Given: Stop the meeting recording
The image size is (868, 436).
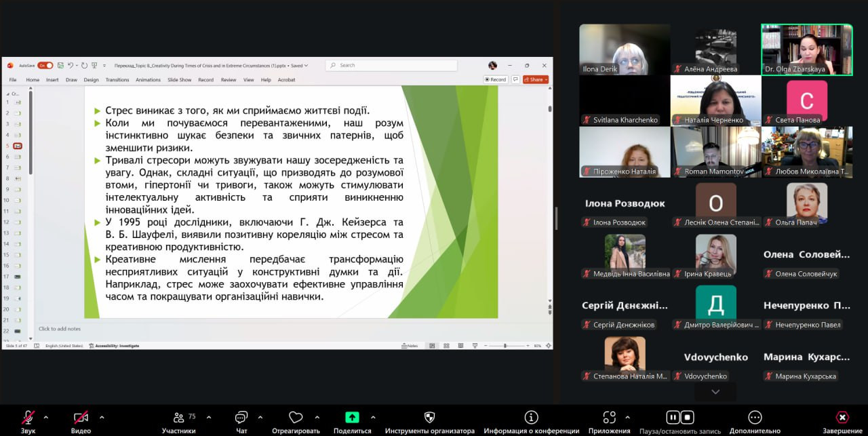Looking at the screenshot, I should point(687,417).
